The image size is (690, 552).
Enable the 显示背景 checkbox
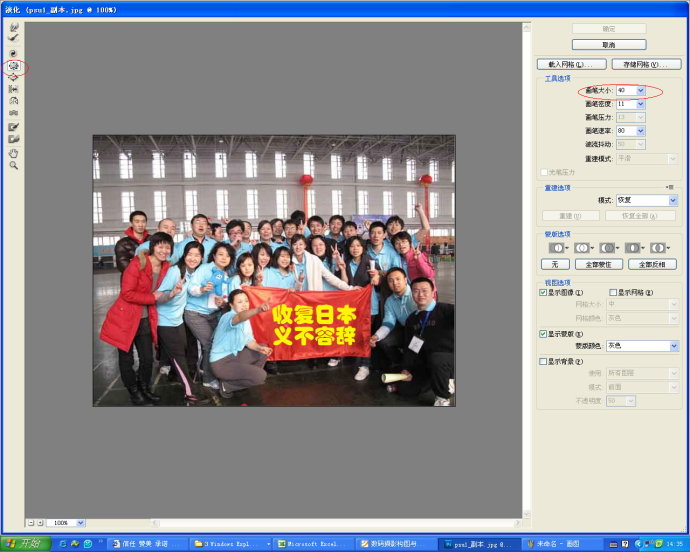(543, 361)
